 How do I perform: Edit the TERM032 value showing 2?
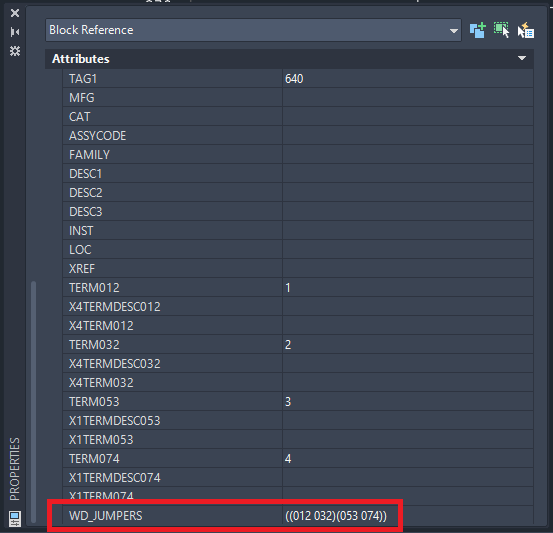pyautogui.click(x=408, y=345)
